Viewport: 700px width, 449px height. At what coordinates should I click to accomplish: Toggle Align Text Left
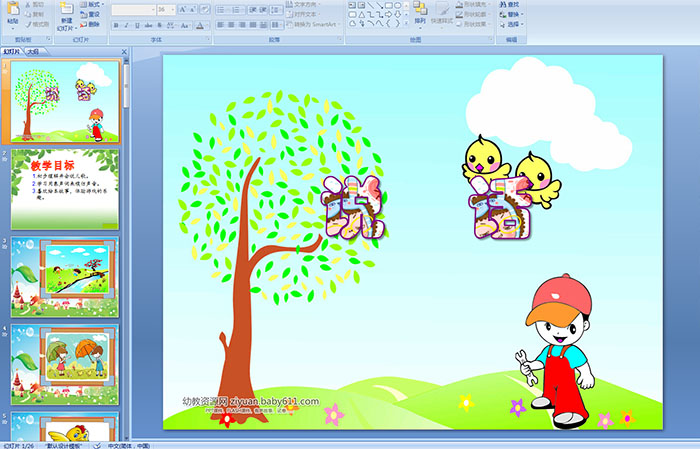[221, 25]
